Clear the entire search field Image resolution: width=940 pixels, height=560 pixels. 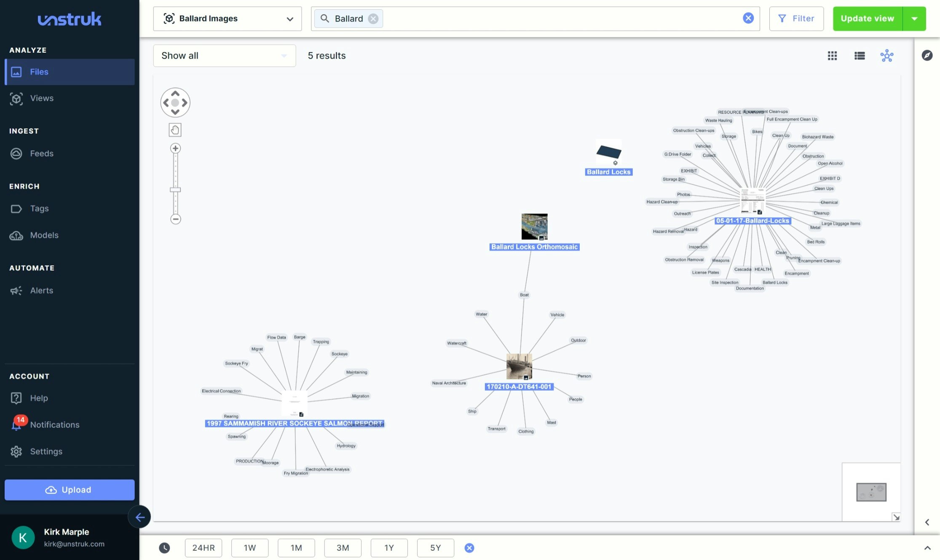(748, 18)
